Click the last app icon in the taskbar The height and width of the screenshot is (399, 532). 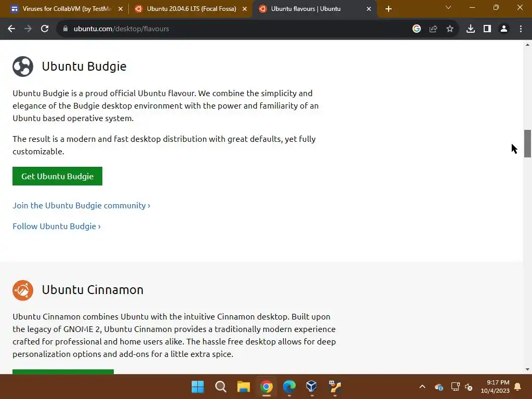[335, 387]
